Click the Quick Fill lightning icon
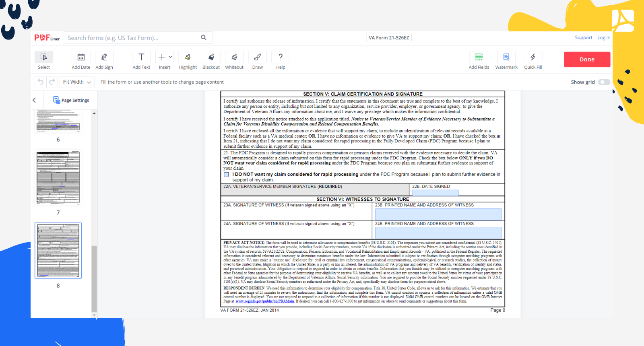Screen dimensions: 644x346 533,58
